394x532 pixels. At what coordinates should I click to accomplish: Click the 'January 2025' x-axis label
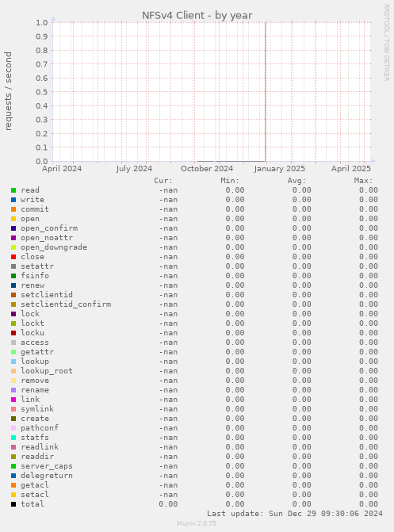pyautogui.click(x=279, y=169)
